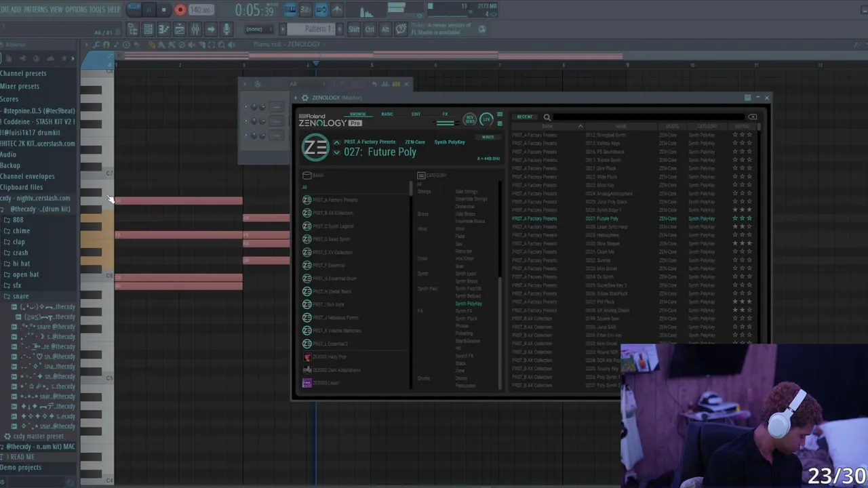Click the WRITE button in ZENOLOGY
This screenshot has height=488, width=868.
point(488,137)
